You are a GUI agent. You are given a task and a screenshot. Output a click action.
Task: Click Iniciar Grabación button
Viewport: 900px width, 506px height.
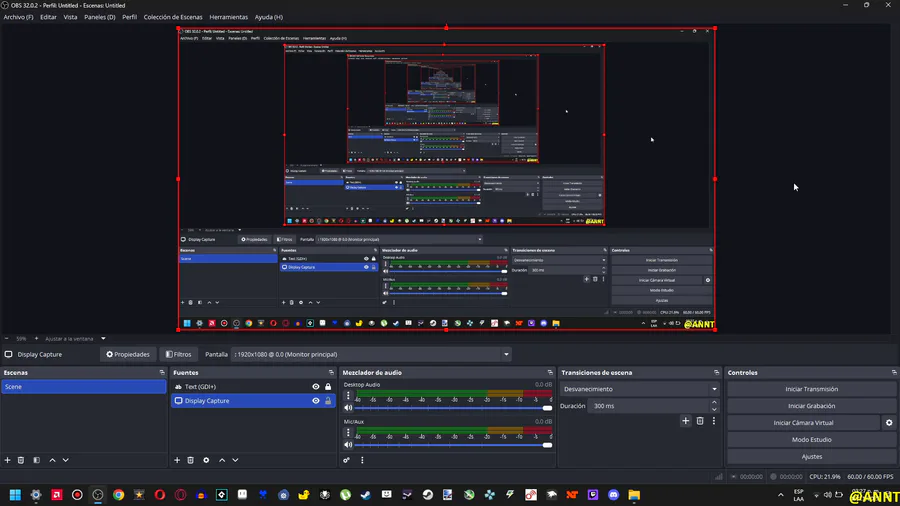tap(812, 406)
